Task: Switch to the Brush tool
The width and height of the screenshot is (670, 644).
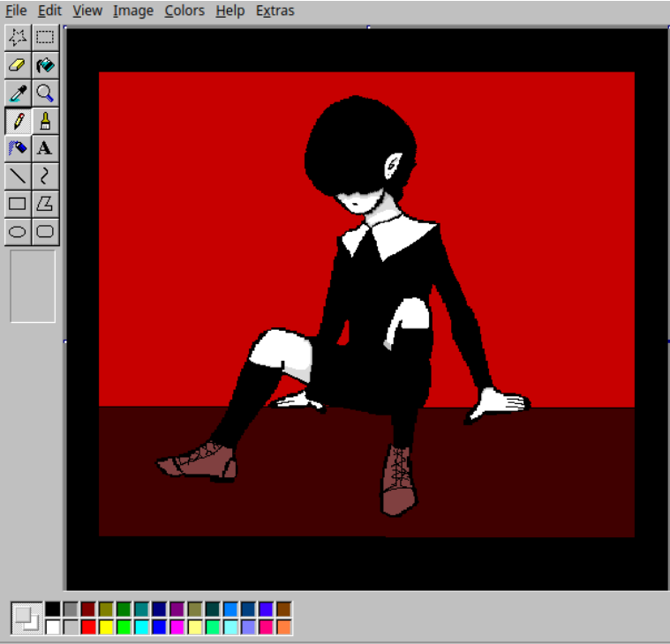Action: tap(45, 121)
